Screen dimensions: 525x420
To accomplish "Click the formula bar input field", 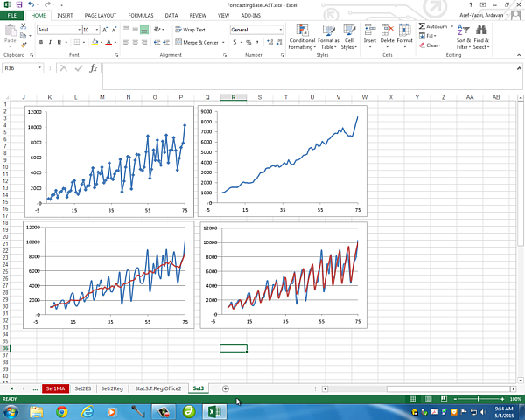I will click(310, 76).
